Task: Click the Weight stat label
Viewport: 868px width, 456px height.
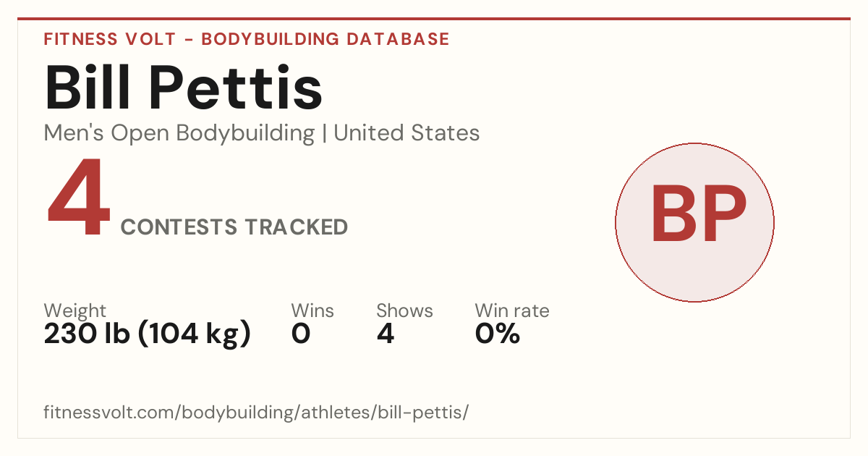Action: tap(75, 311)
